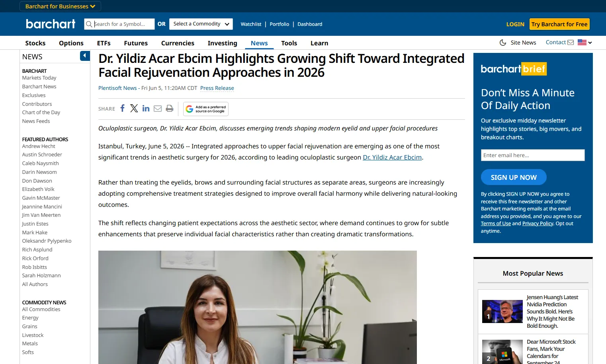The image size is (606, 364).
Task: Open Markets Today in sidebar
Action: [x=39, y=78]
